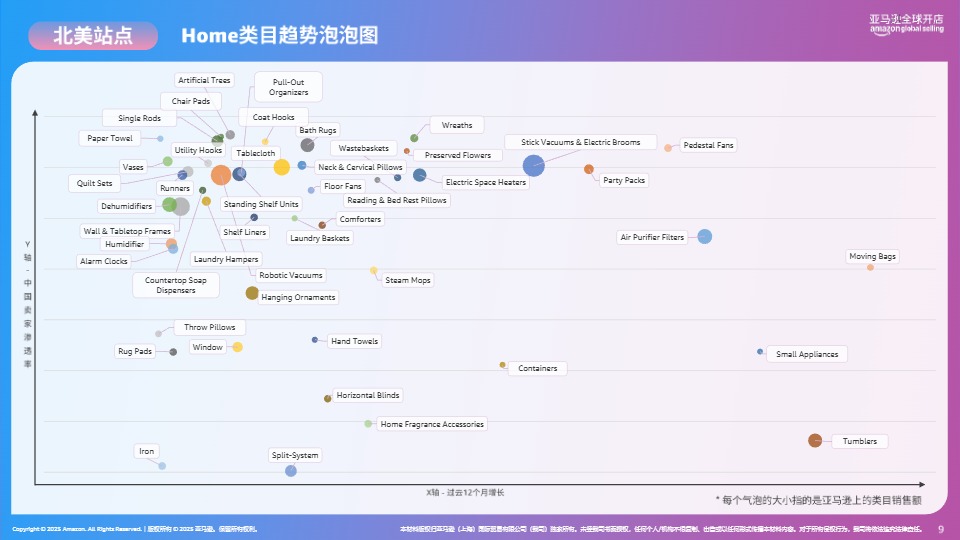
Task: Select the Pedestal Fans label
Action: point(708,145)
